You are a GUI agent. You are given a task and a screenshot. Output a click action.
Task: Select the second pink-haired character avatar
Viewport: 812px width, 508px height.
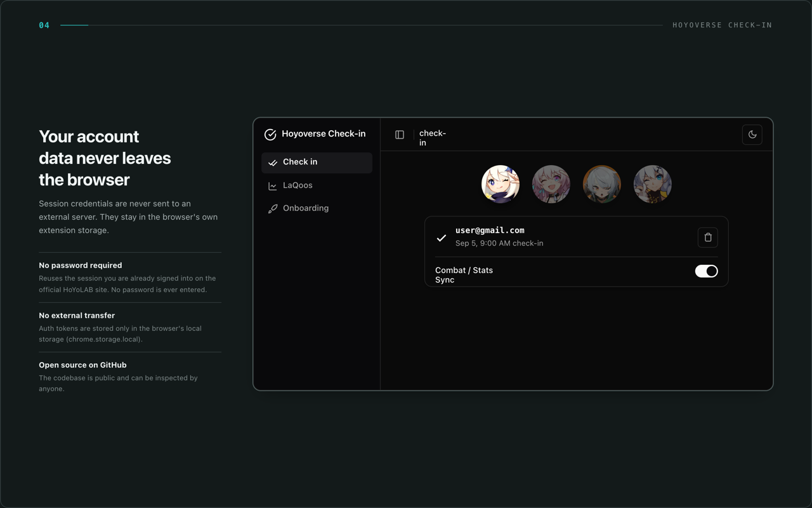(551, 184)
